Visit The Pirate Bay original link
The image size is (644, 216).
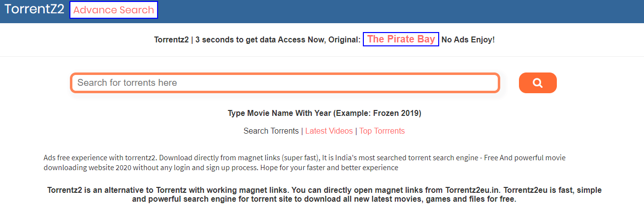click(x=401, y=39)
